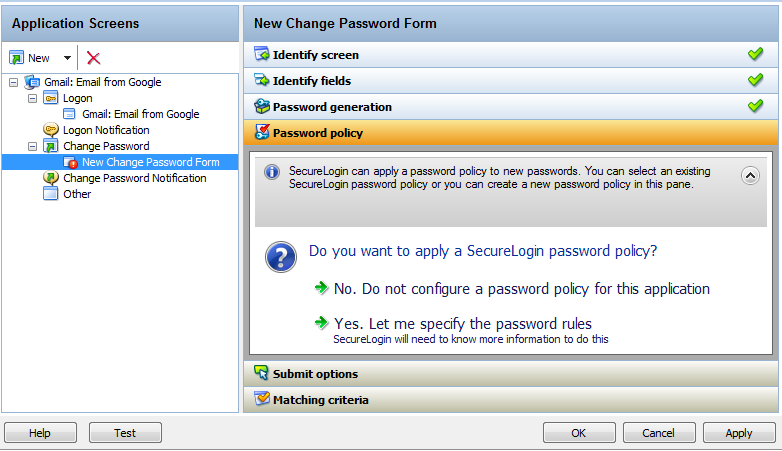This screenshot has height=451, width=782.
Task: Click the red delete X icon
Action: pos(94,58)
